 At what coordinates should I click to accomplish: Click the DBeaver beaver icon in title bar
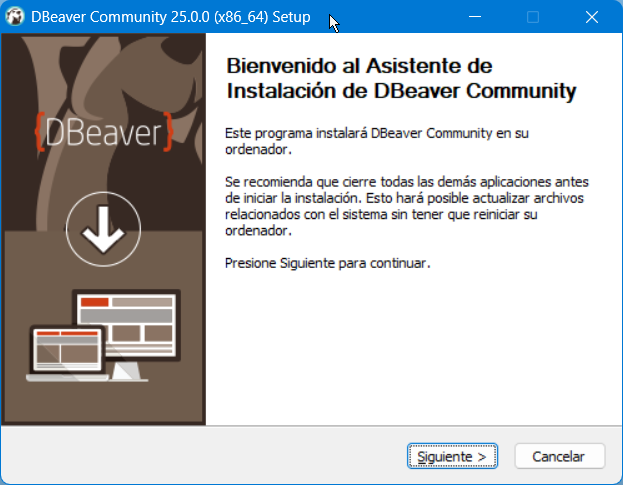(15, 17)
